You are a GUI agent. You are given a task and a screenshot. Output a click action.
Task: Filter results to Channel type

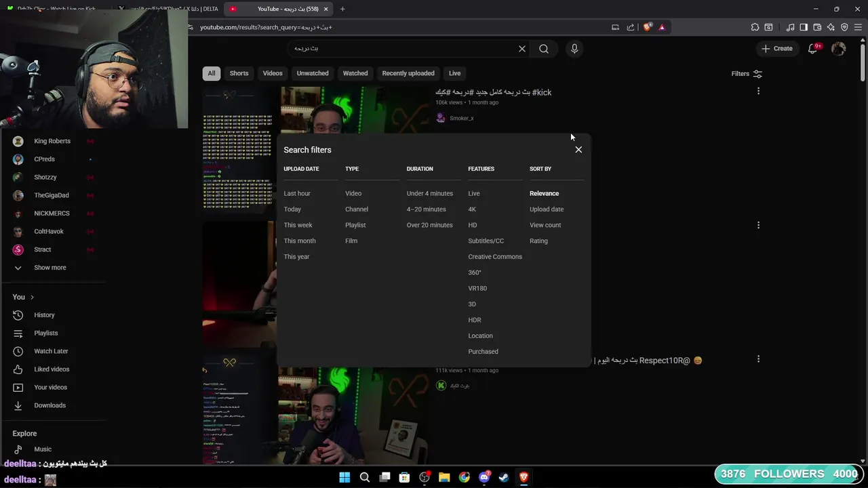(x=357, y=209)
